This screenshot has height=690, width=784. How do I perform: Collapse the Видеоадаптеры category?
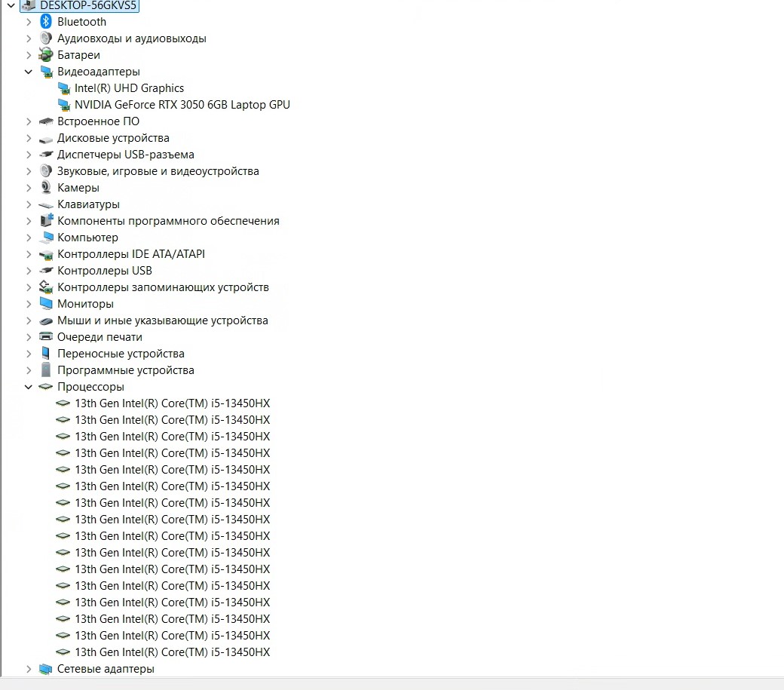(x=29, y=72)
